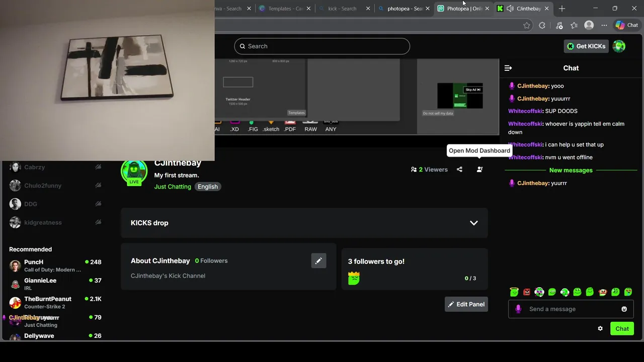Click the Edit Panel button

(466, 304)
